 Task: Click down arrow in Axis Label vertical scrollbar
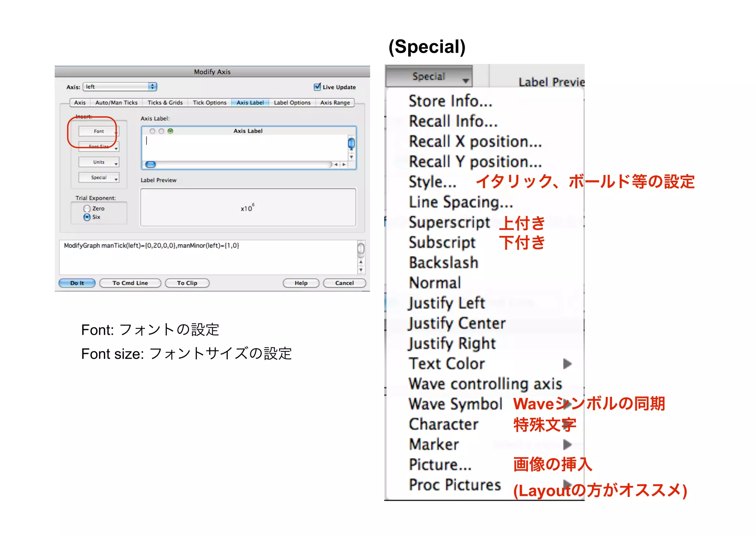pos(351,157)
